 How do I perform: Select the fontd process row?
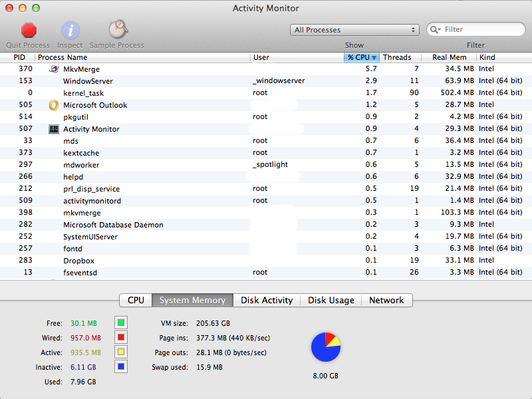tap(266, 249)
